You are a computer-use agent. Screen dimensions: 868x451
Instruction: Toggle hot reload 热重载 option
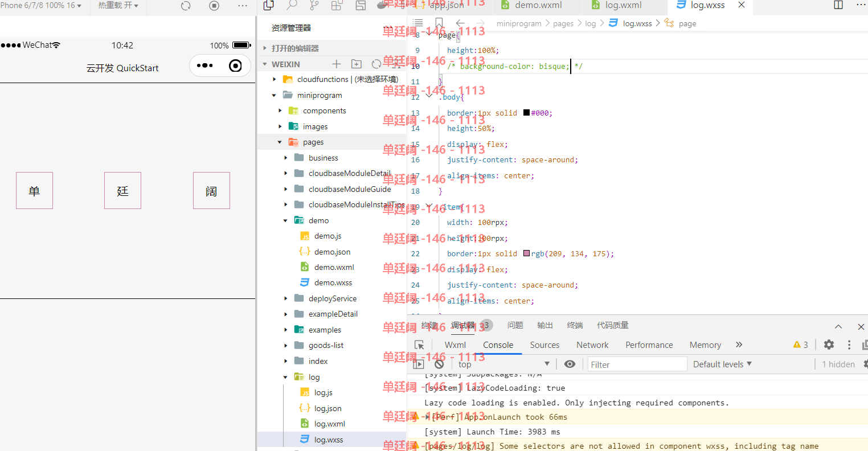tap(118, 5)
